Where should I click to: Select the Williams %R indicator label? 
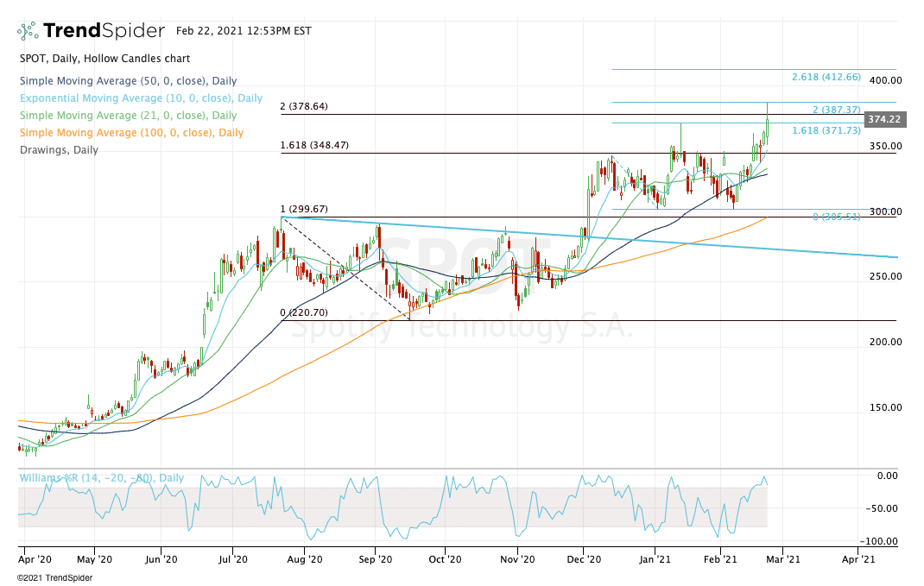101,477
